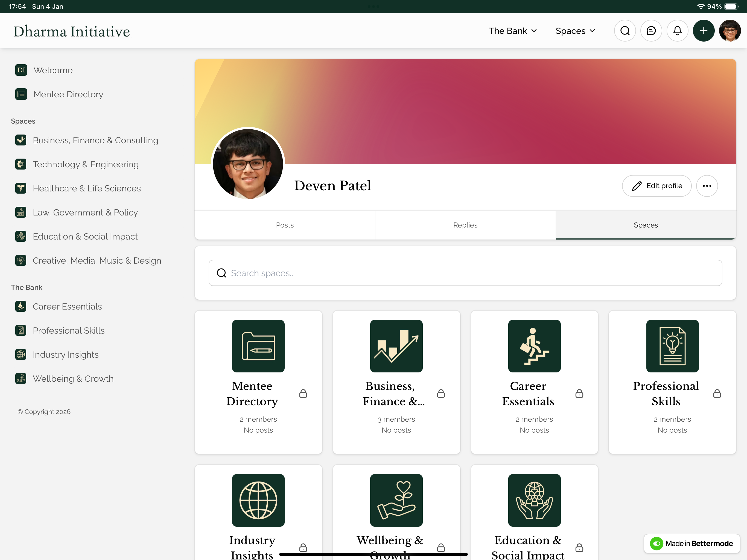Viewport: 747px width, 560px height.
Task: Click the Industry Insights sidebar icon
Action: pyautogui.click(x=21, y=354)
